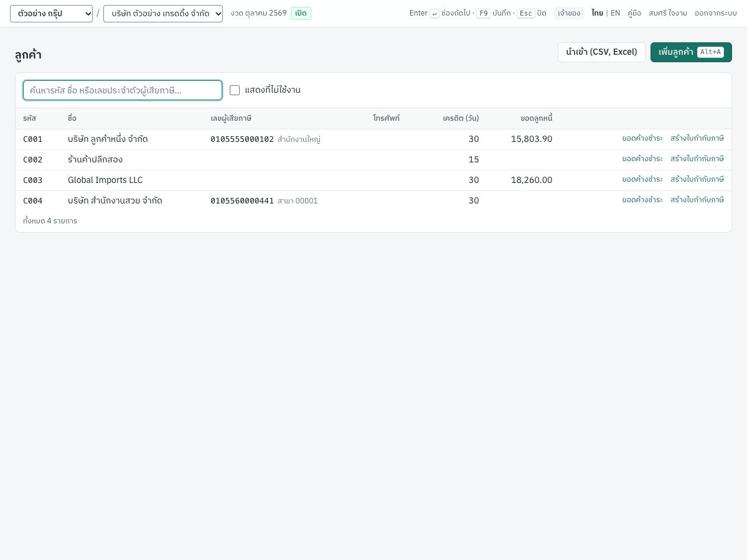Open the บริษัท ตัวอย่าง เทรดดิ้ง จำกัด company dropdown
Viewport: 747px width, 560px height.
[x=163, y=14]
